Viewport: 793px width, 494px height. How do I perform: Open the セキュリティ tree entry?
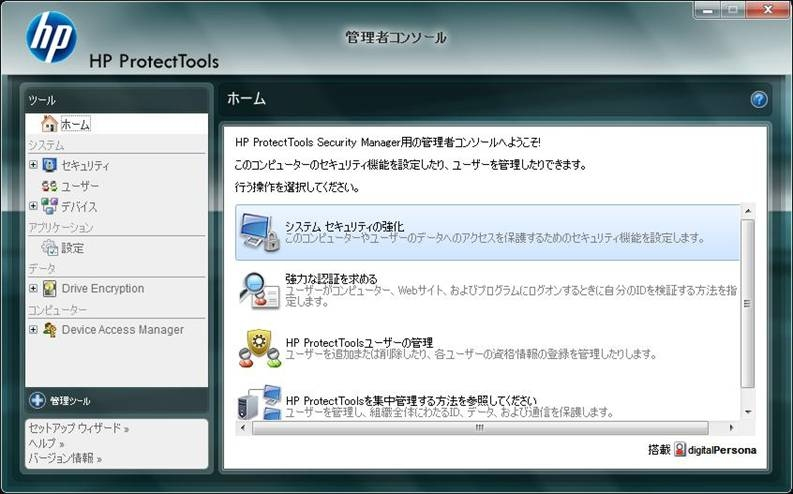85,165
